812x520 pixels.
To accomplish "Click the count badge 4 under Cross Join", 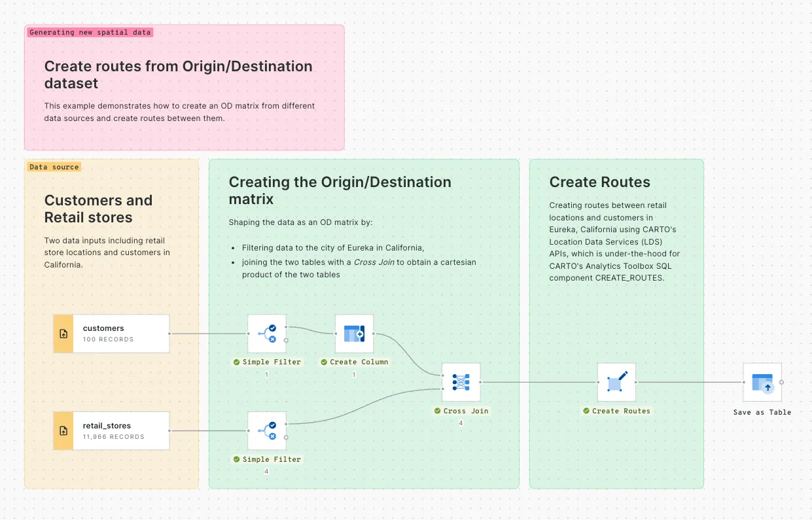I will pos(461,423).
